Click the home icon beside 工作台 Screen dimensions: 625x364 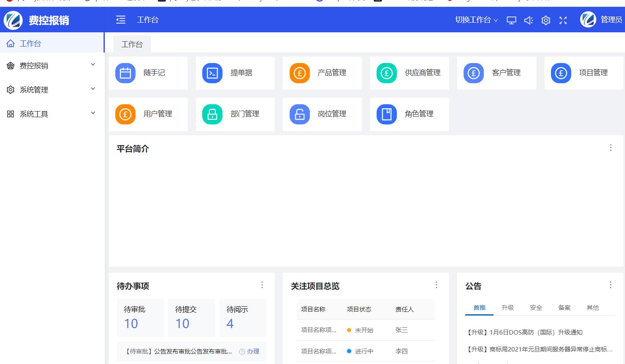coord(11,43)
